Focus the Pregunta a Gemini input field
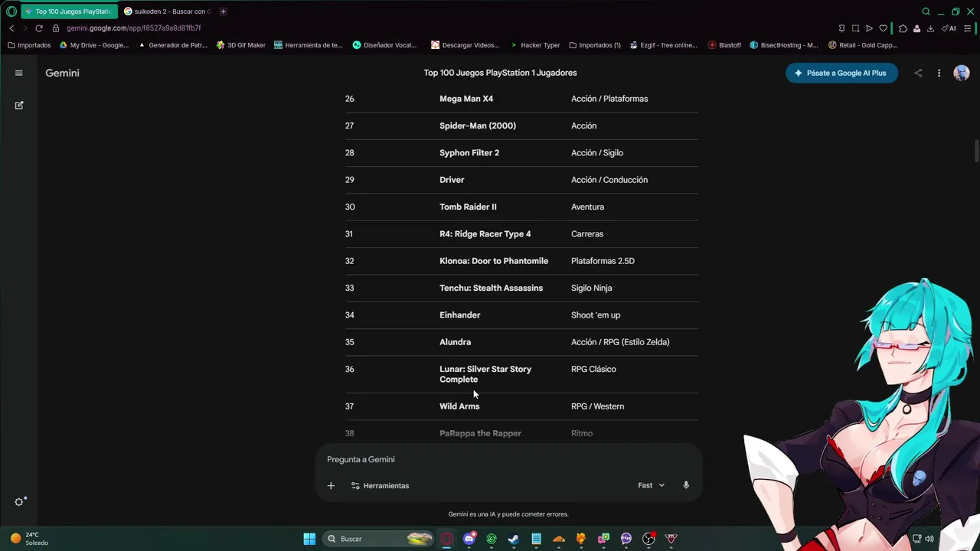Image resolution: width=980 pixels, height=551 pixels. (509, 459)
